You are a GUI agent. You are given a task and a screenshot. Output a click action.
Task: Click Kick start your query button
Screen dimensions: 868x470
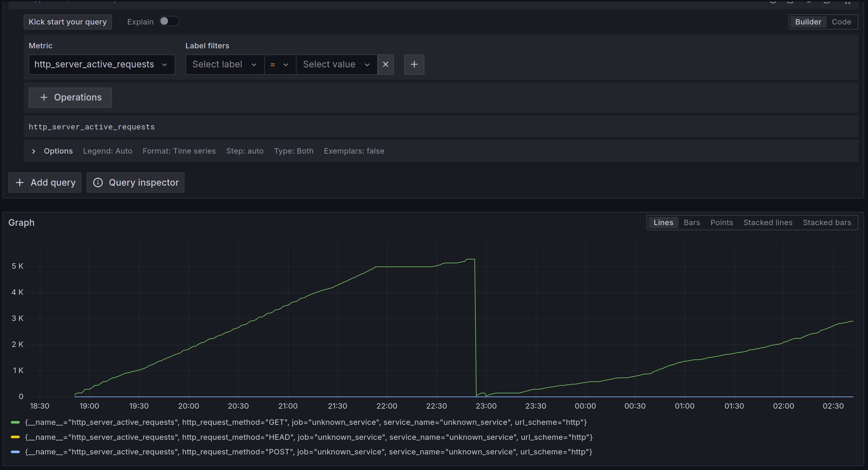coord(67,22)
